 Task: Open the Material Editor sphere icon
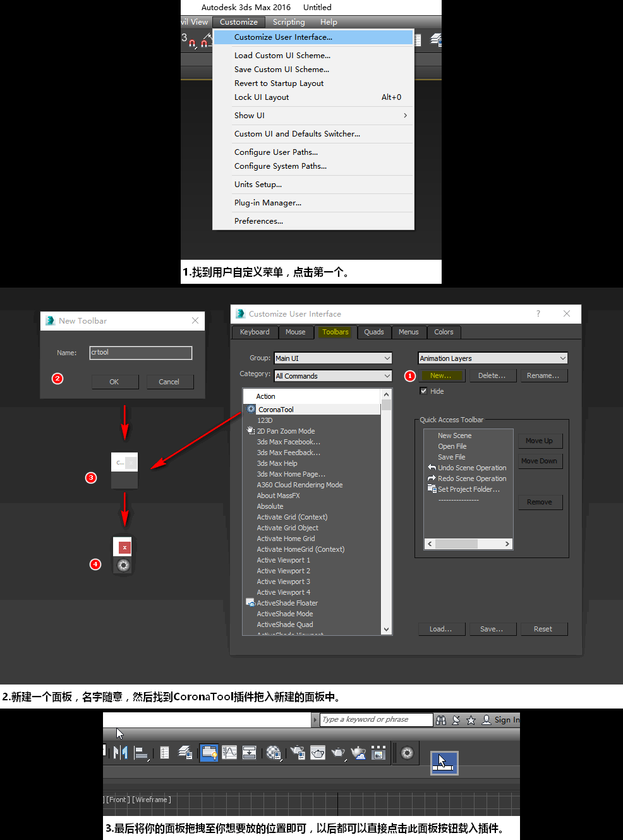pyautogui.click(x=274, y=753)
